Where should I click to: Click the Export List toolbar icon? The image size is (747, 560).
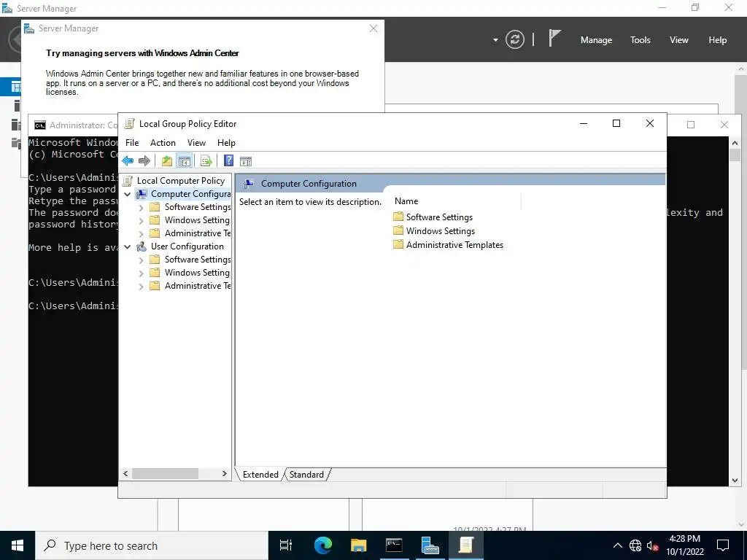(x=206, y=161)
